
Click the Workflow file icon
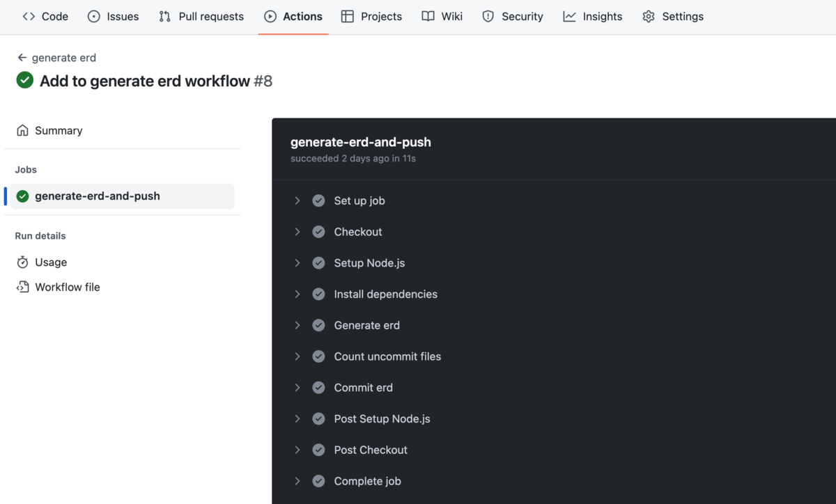coord(22,287)
